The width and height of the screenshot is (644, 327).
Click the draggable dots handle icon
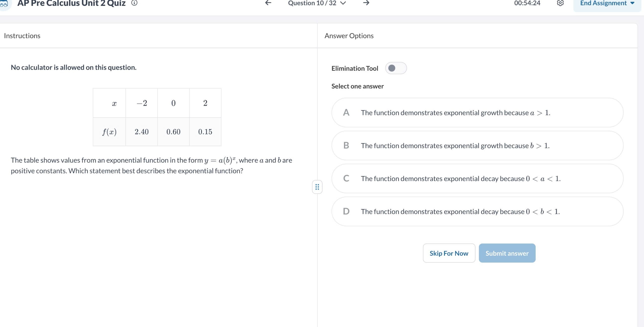click(x=317, y=186)
